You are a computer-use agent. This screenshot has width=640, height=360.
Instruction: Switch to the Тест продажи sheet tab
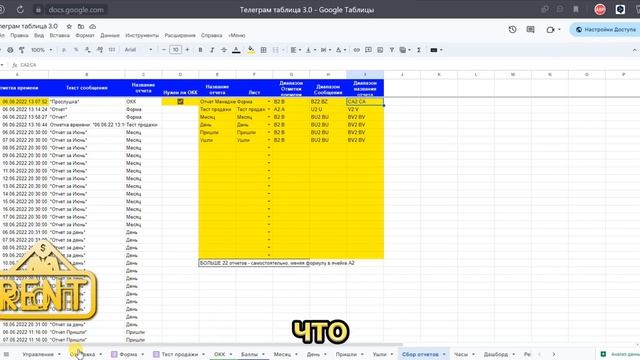(x=180, y=354)
